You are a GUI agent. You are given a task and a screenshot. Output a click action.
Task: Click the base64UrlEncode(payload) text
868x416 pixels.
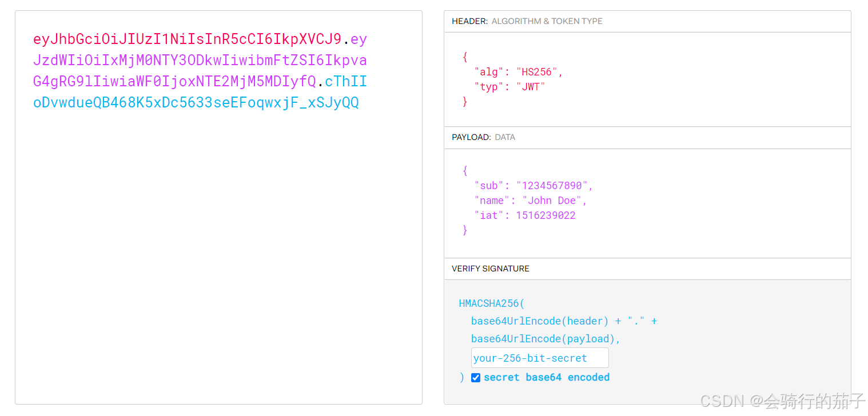(540, 338)
